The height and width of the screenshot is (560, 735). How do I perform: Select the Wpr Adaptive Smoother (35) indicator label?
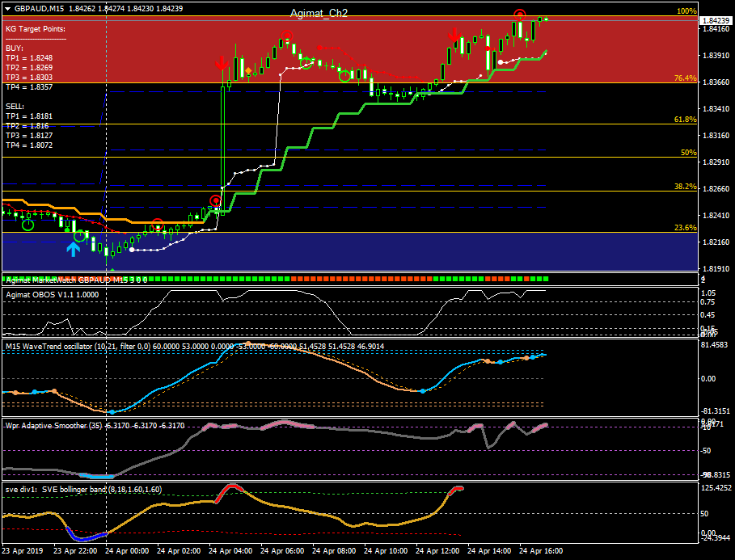(54, 426)
